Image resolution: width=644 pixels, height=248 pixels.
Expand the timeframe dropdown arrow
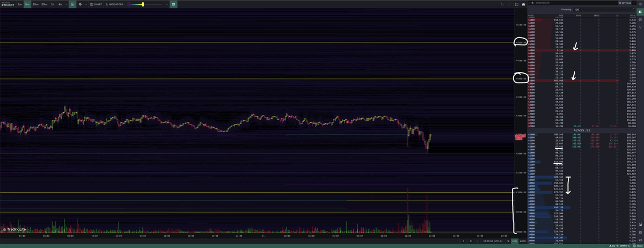(66, 4)
